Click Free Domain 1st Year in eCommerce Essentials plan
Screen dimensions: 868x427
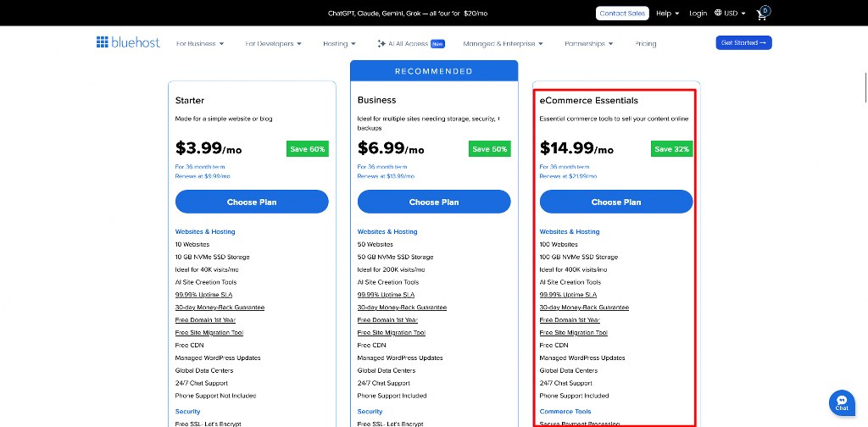(570, 320)
